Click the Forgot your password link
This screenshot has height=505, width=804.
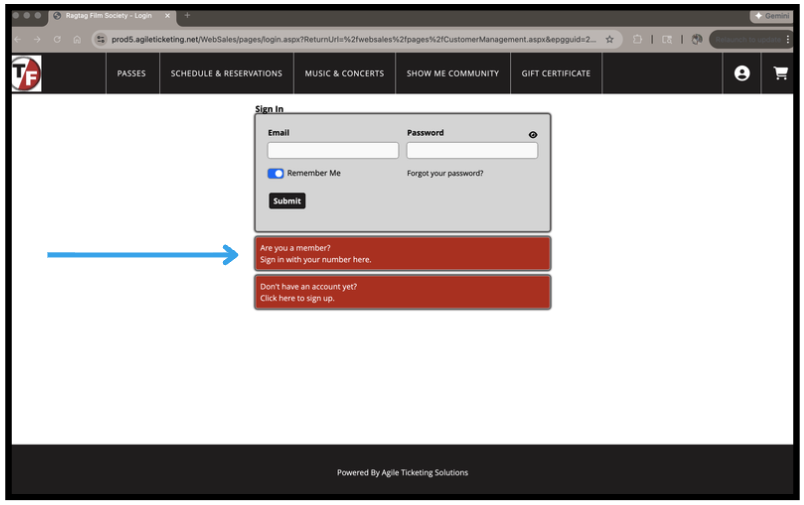point(445,173)
